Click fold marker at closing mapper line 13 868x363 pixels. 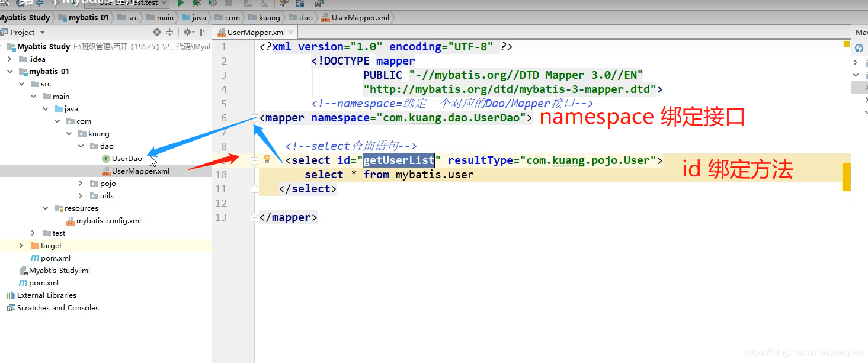point(254,217)
